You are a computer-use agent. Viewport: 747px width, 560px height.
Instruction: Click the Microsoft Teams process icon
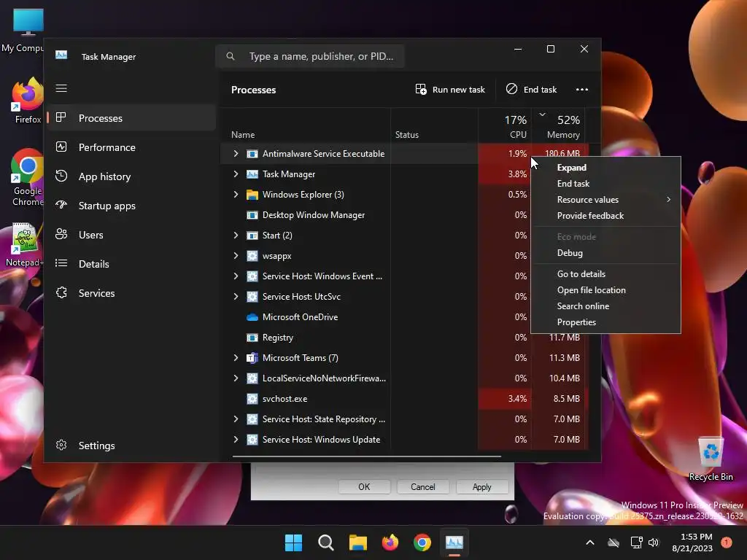click(252, 358)
